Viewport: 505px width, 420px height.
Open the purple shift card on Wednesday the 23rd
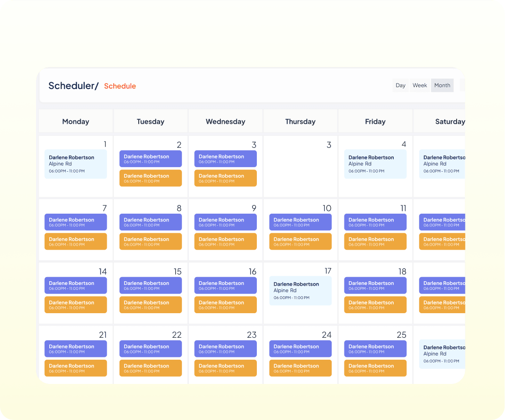tap(225, 349)
